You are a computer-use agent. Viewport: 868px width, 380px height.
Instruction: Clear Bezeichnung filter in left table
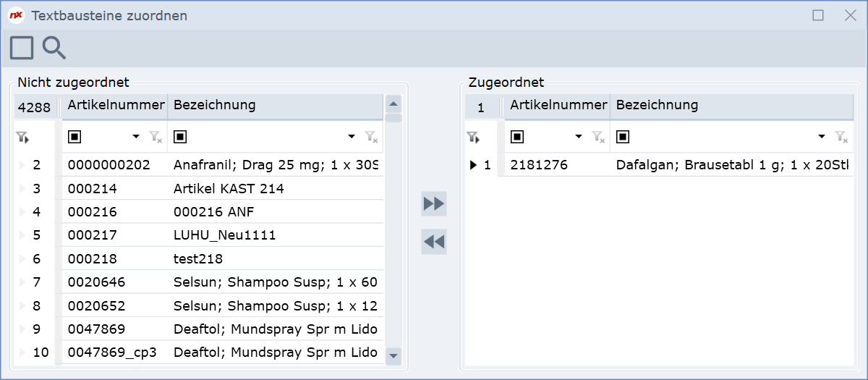[371, 137]
